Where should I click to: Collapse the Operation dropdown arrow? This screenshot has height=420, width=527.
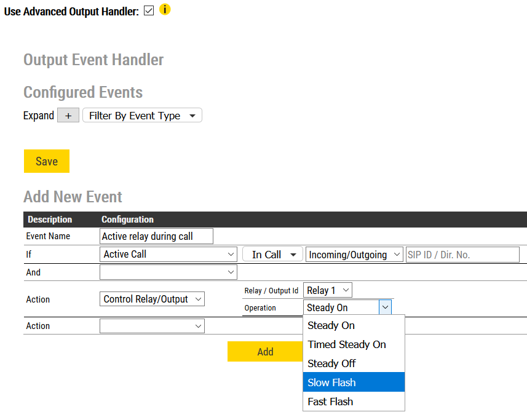(385, 307)
